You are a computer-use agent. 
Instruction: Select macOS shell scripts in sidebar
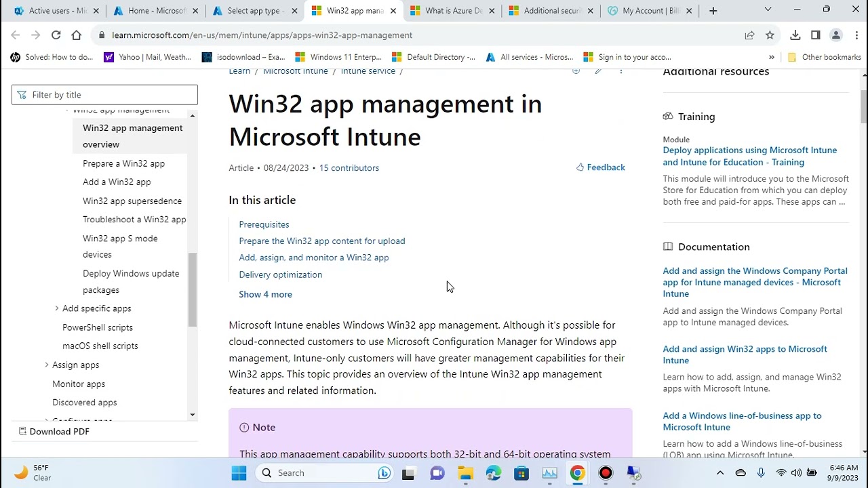(x=100, y=346)
